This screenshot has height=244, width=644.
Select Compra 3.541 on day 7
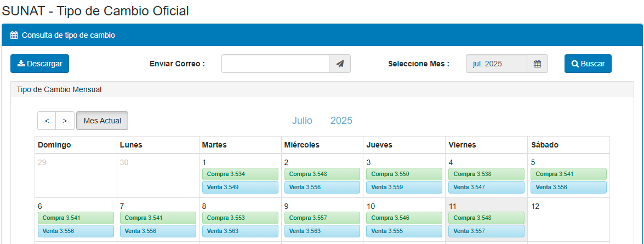(x=158, y=218)
